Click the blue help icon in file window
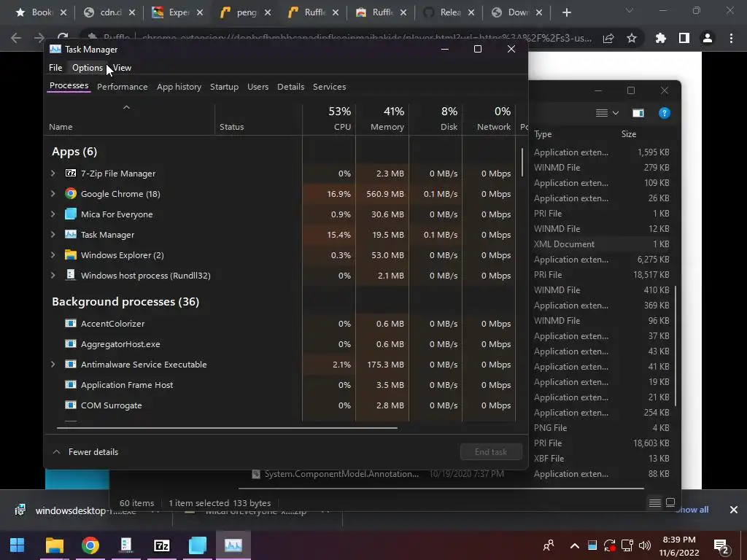 pyautogui.click(x=664, y=113)
